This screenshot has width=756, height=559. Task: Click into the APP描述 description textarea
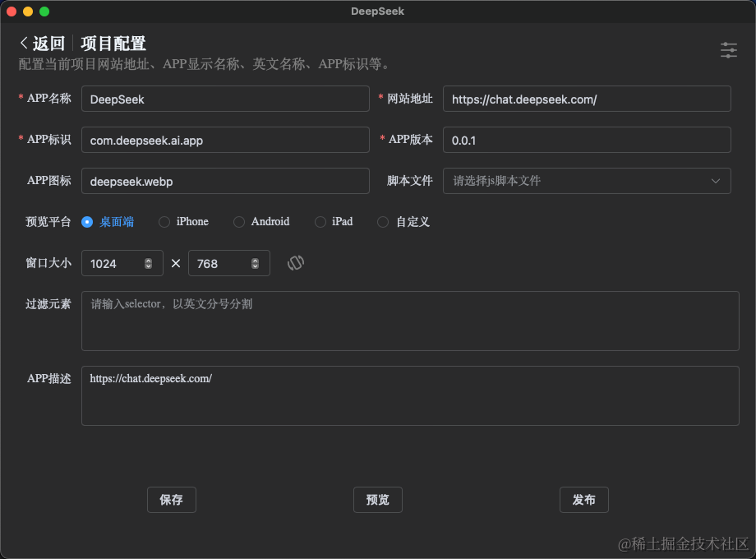click(410, 395)
